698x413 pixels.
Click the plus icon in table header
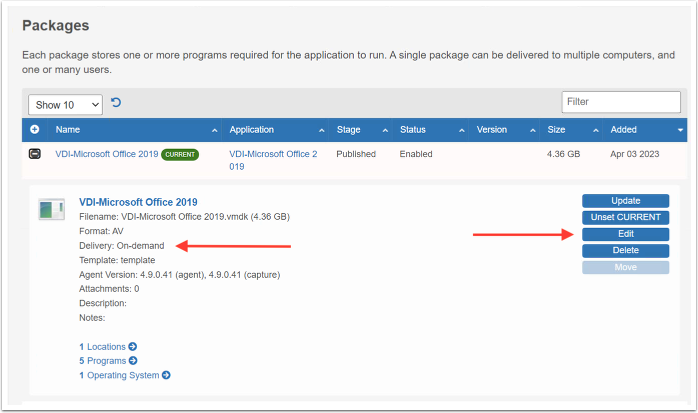[35, 130]
